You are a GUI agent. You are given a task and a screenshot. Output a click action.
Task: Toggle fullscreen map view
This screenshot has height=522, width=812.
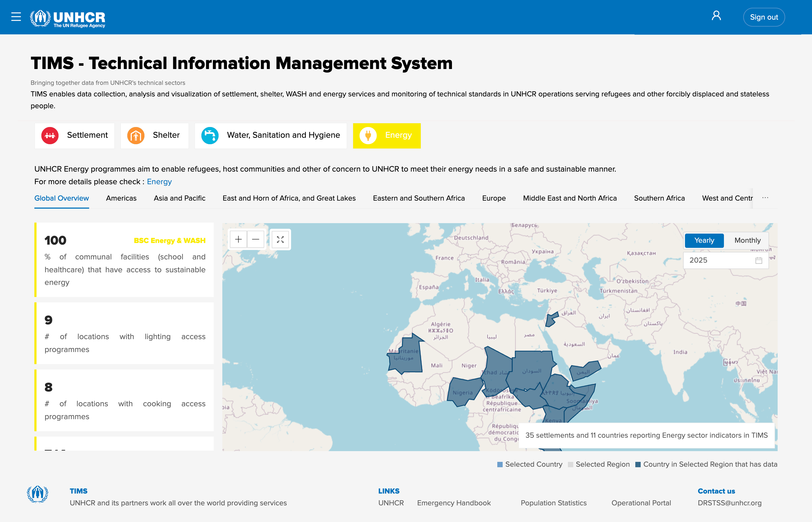(x=280, y=240)
